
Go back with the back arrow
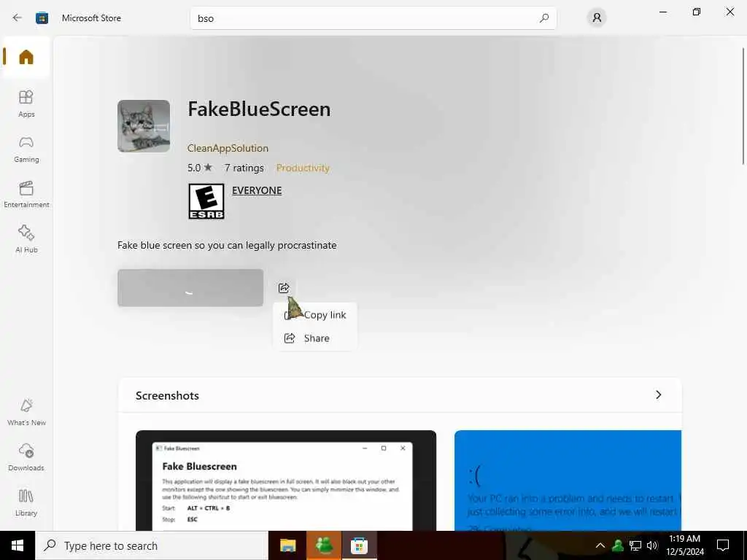click(x=18, y=18)
